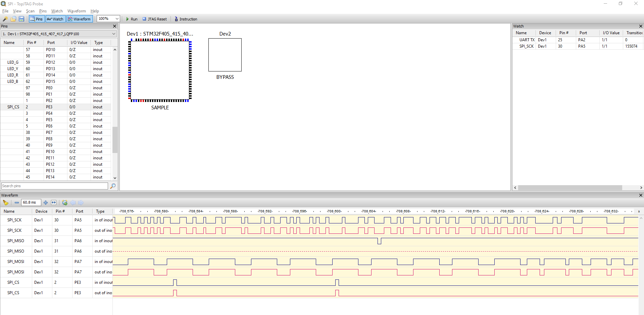Jump to latest samples via clock icon

pos(65,203)
